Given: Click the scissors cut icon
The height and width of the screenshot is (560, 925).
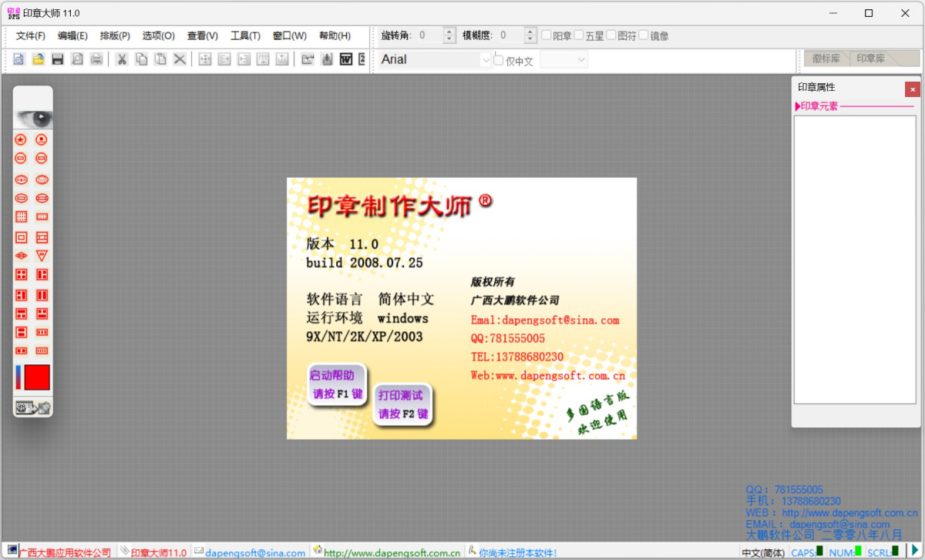Looking at the screenshot, I should point(122,59).
